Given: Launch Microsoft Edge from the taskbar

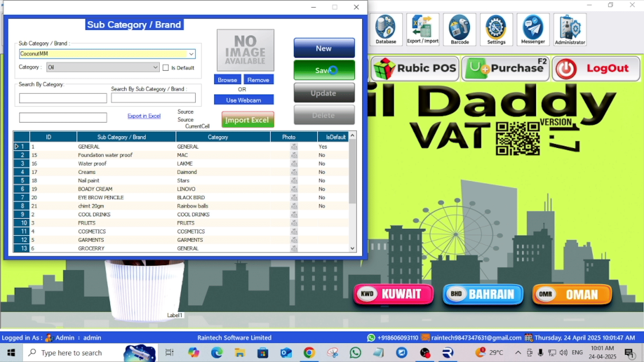Looking at the screenshot, I should (217, 353).
